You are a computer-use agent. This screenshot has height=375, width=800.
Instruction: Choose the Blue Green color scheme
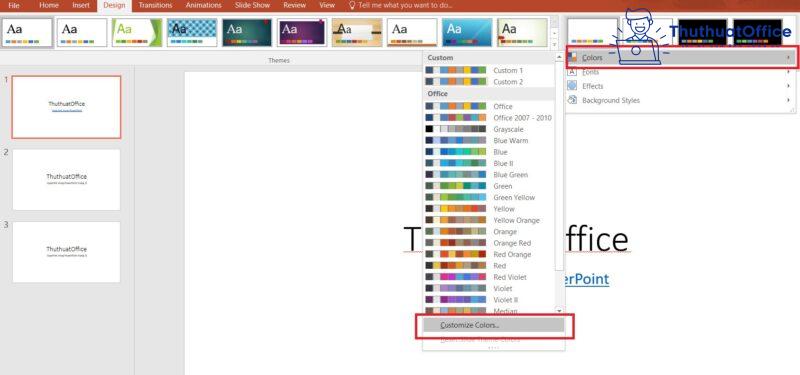[489, 174]
